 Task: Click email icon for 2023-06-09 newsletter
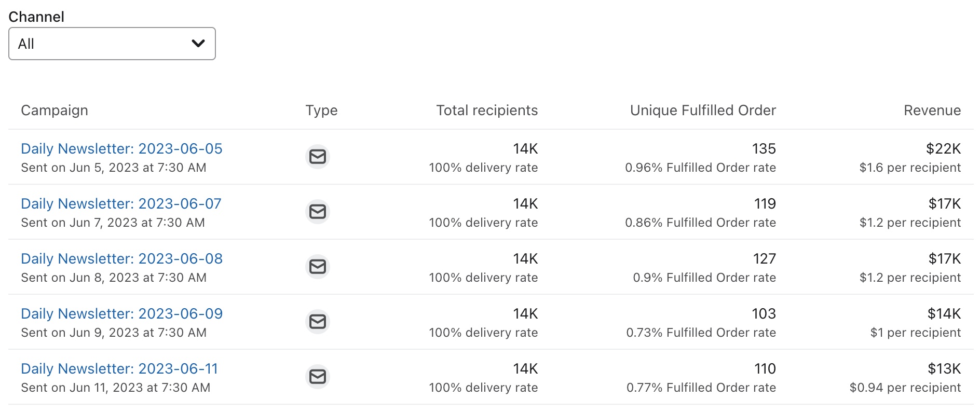[x=318, y=322]
